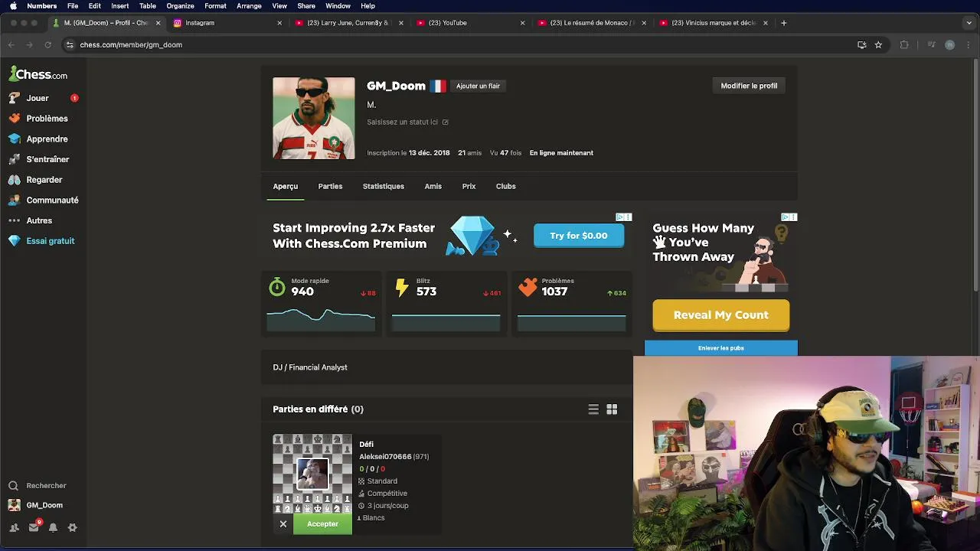
Task: Open the Format menu in menu bar
Action: tap(215, 6)
